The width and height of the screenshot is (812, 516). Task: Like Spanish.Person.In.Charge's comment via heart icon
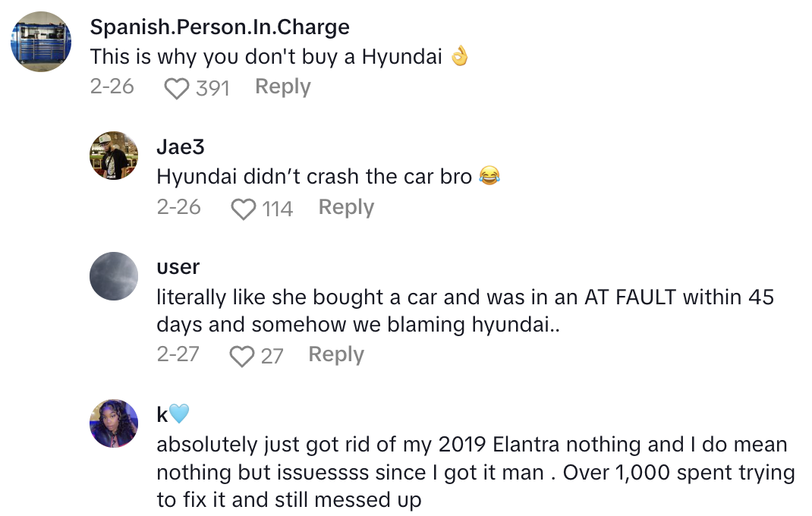177,89
